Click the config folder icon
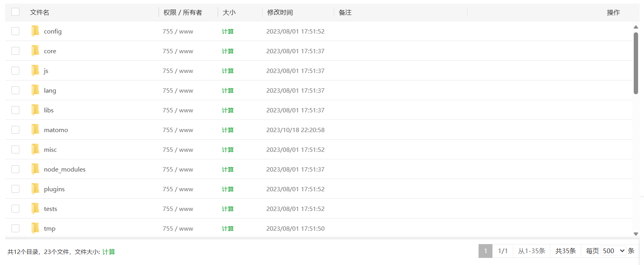The width and height of the screenshot is (644, 265). (36, 31)
